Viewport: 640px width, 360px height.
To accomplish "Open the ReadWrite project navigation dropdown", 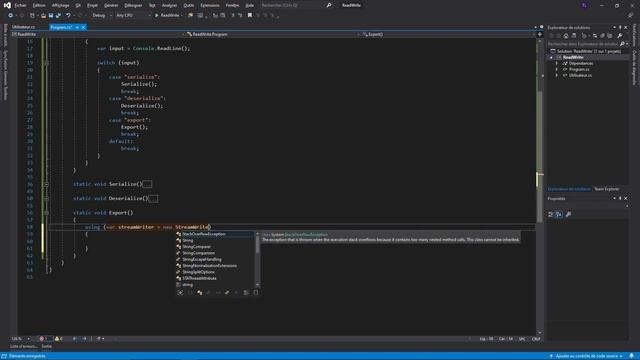I will coord(97,35).
